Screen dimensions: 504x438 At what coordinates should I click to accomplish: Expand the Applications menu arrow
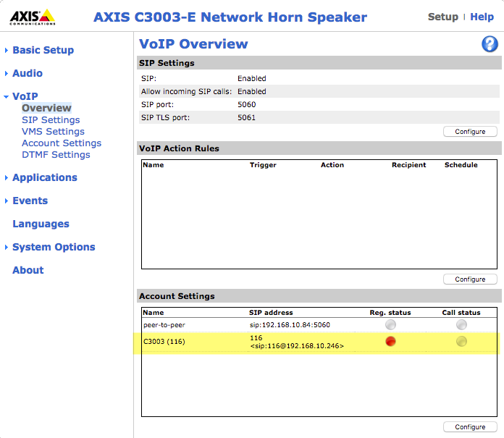coord(6,177)
